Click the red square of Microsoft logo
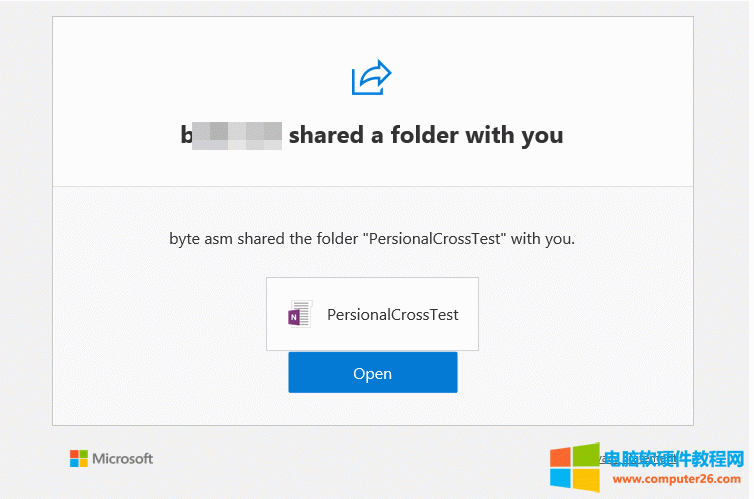The image size is (754, 499). click(x=74, y=454)
